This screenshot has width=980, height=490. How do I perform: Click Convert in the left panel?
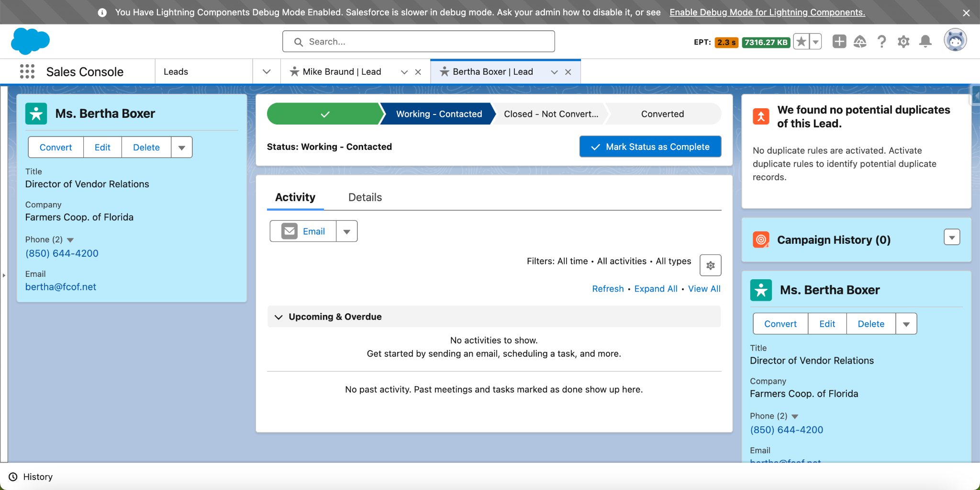click(x=56, y=147)
